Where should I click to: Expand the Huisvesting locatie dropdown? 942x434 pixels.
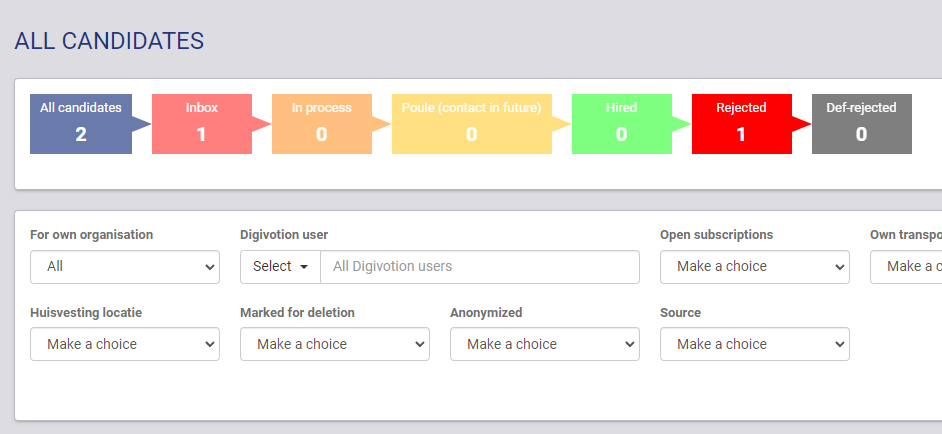(125, 344)
